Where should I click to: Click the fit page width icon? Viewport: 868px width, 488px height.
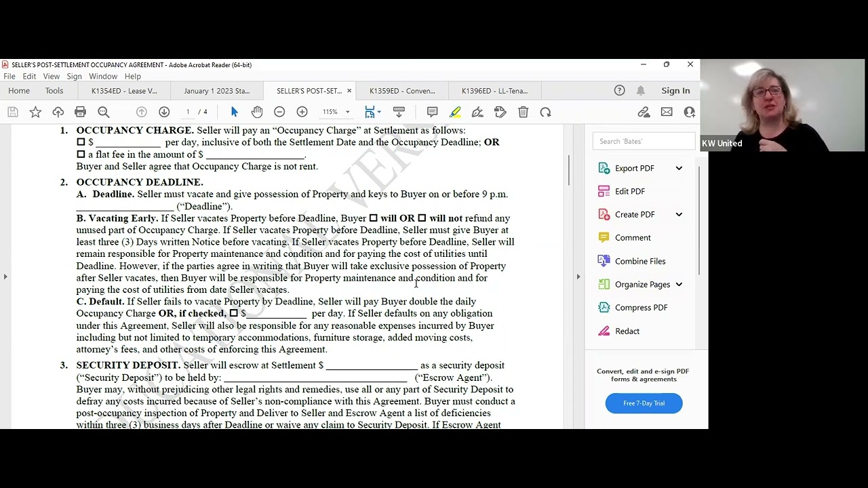[x=370, y=112]
